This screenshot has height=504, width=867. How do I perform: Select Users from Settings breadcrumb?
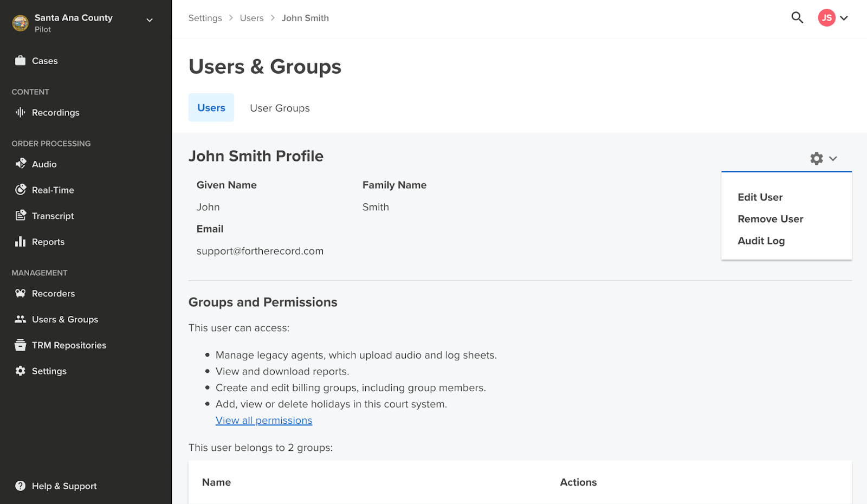tap(251, 18)
